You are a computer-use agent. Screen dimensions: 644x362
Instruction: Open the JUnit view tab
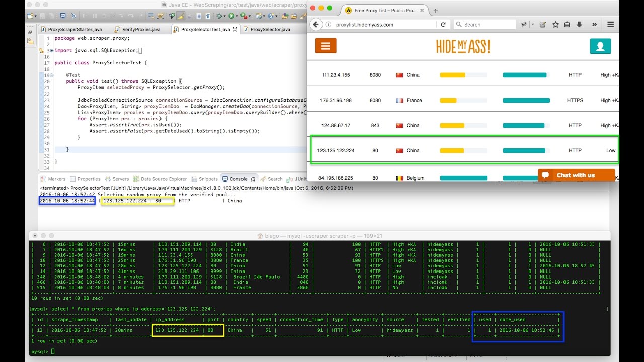point(297,179)
